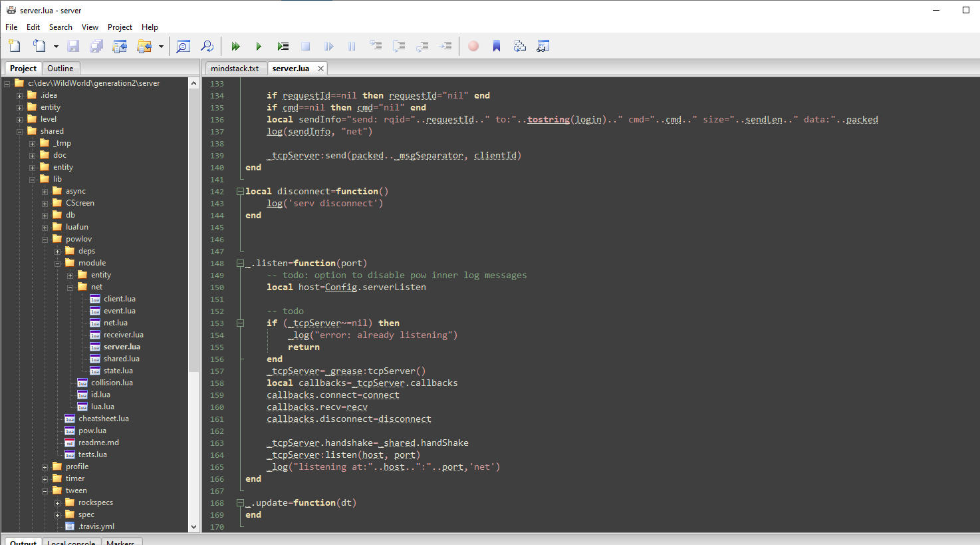This screenshot has width=980, height=545.
Task: Open the project directory dropdown arrow
Action: pos(161,47)
